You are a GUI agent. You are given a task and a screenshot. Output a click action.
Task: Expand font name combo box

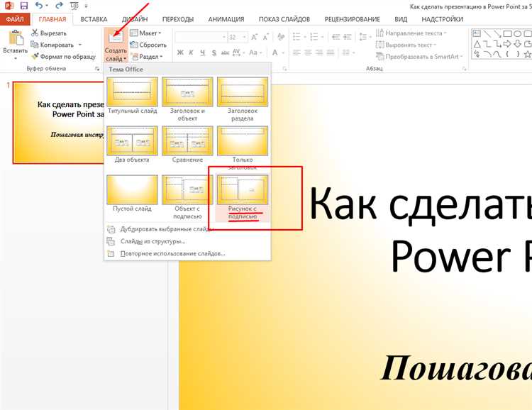click(x=224, y=37)
